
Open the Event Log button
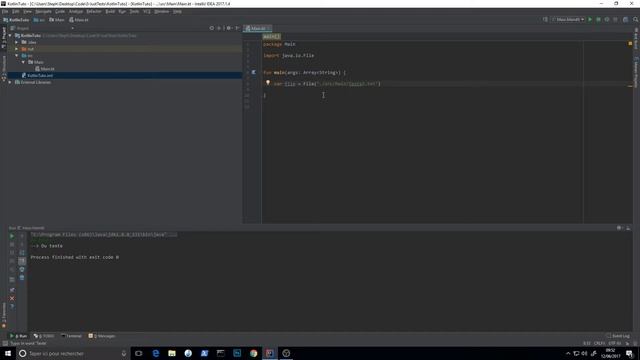[x=618, y=336]
